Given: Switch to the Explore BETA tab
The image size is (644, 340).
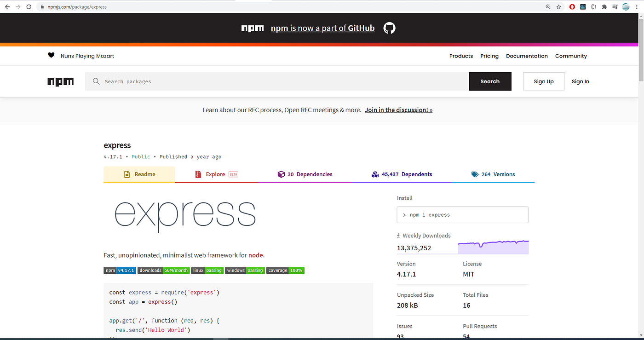Looking at the screenshot, I should [x=216, y=174].
